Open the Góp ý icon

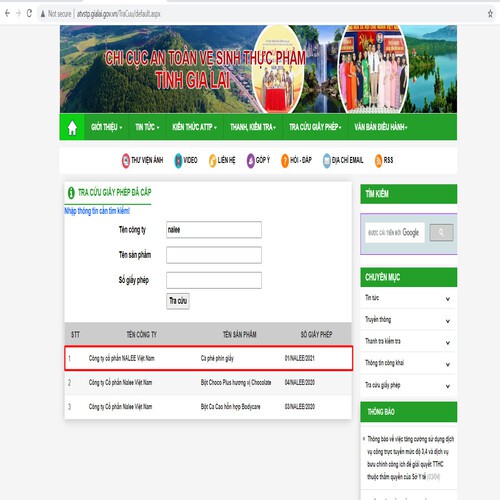(251, 161)
